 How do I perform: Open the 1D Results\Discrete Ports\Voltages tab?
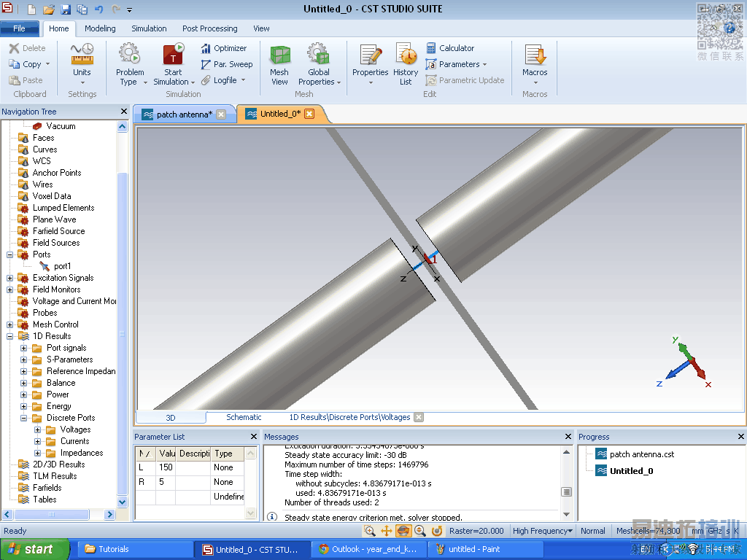pyautogui.click(x=349, y=417)
